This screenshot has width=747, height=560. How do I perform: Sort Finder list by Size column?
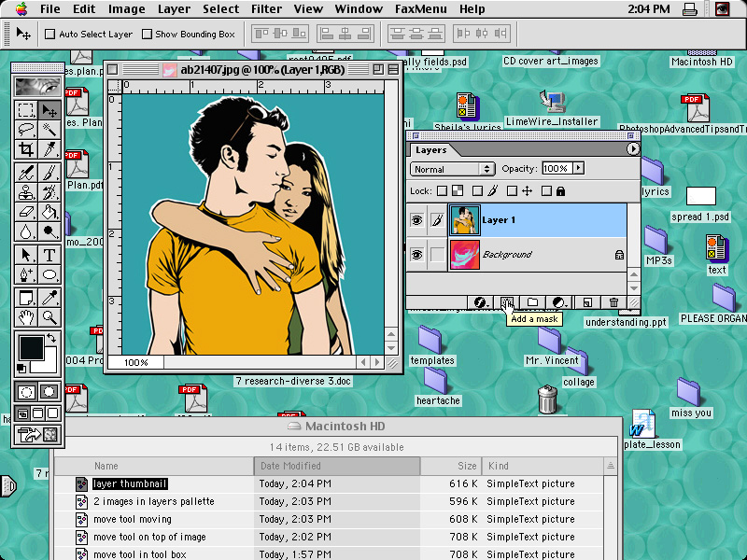pos(451,466)
